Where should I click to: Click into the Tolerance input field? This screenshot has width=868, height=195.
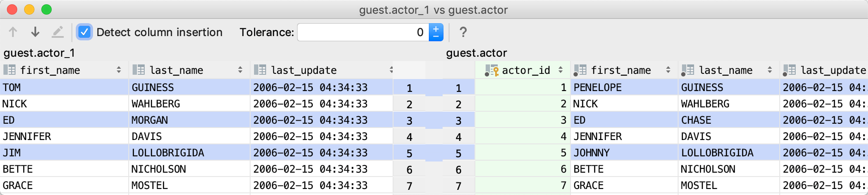point(363,32)
